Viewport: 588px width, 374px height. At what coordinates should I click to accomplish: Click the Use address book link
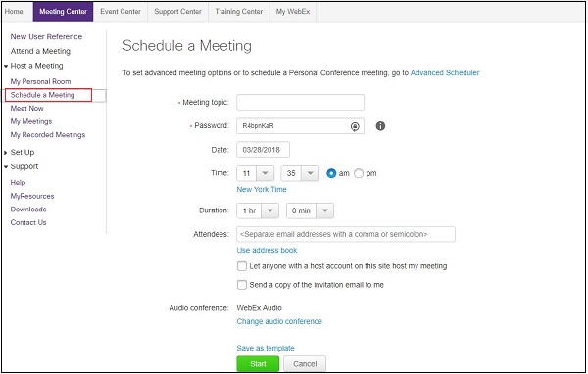tap(267, 250)
